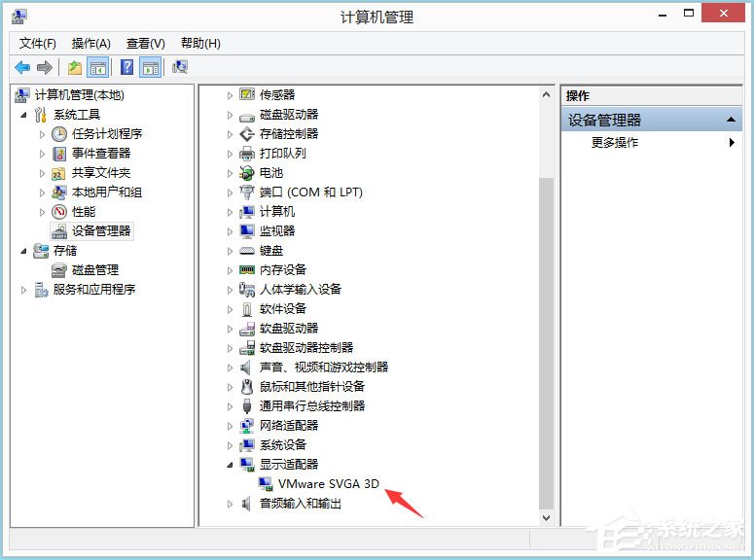Viewport: 754px width, 560px height.
Task: Toggle the show/hide console tree icon
Action: click(x=98, y=67)
